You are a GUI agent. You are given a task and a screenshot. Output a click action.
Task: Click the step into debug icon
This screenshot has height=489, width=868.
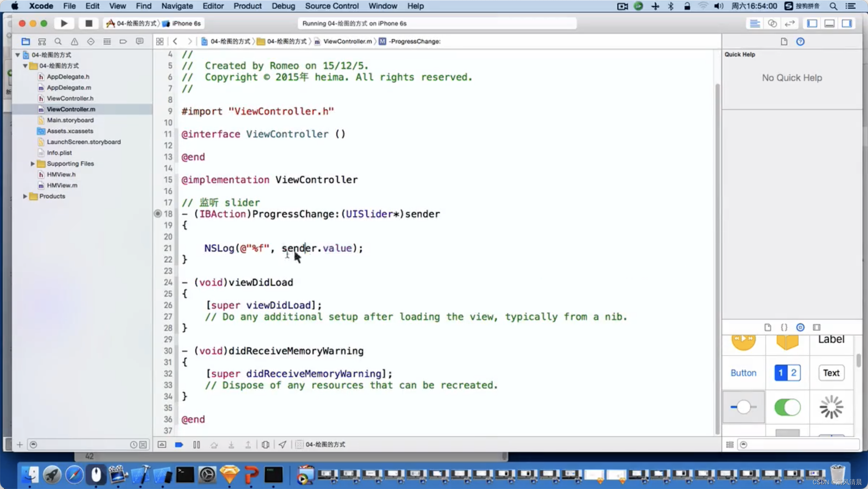231,444
